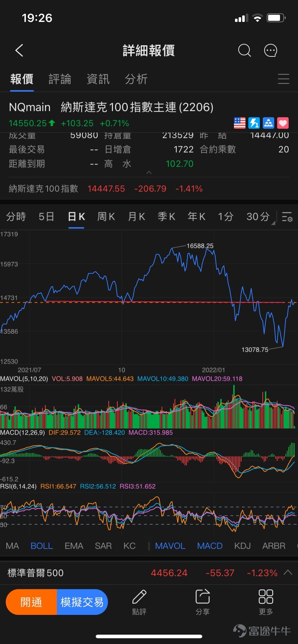Tap the NQmain contract title
298x644 pixels.
coord(111,107)
